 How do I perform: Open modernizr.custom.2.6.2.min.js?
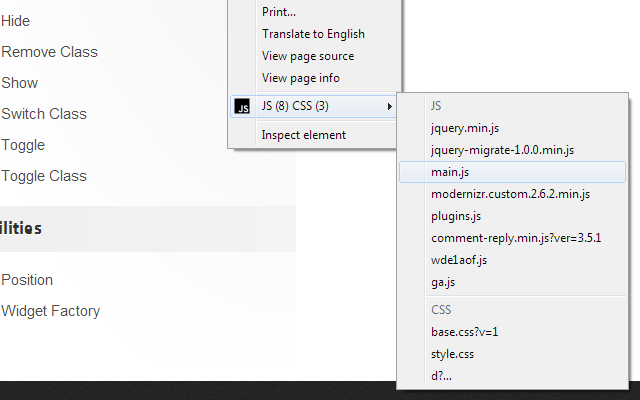point(512,194)
